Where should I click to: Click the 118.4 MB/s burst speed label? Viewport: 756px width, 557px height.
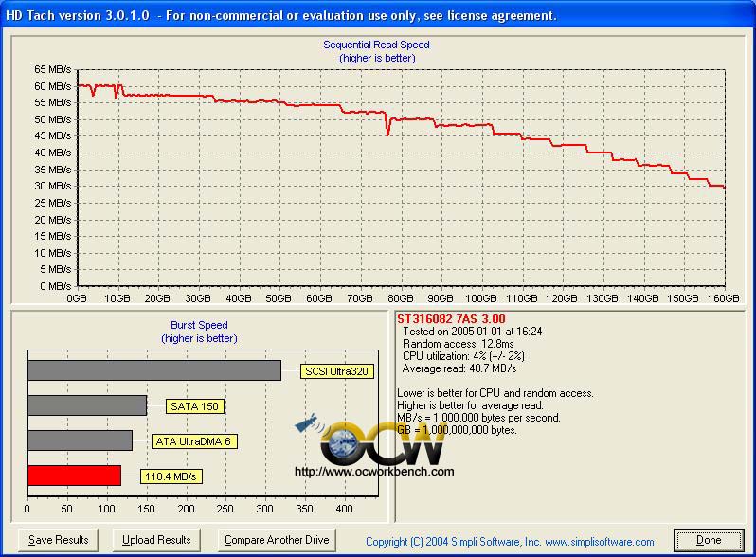click(x=171, y=476)
